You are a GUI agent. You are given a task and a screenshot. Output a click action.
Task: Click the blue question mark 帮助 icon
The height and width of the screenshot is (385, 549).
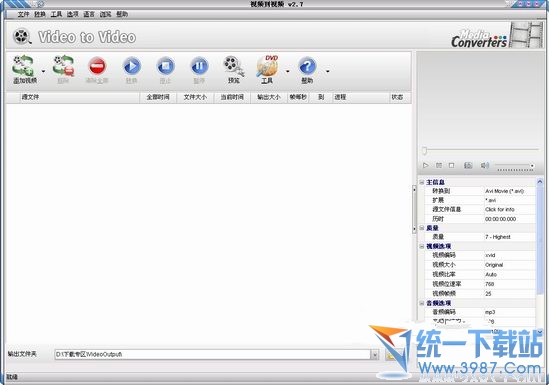(307, 66)
